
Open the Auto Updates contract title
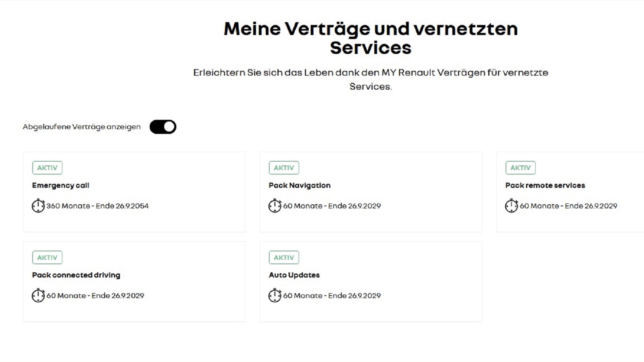point(294,275)
